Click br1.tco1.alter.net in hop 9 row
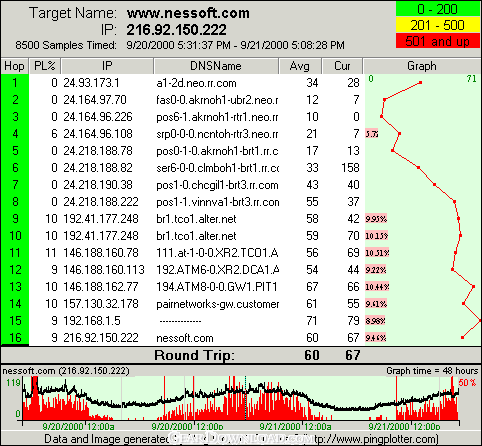This screenshot has width=482, height=446. (x=196, y=219)
